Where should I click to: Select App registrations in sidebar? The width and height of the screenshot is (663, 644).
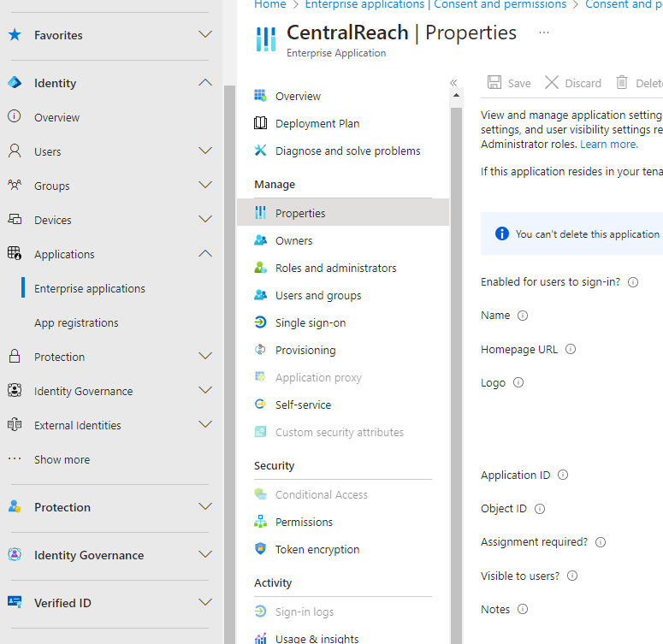76,322
